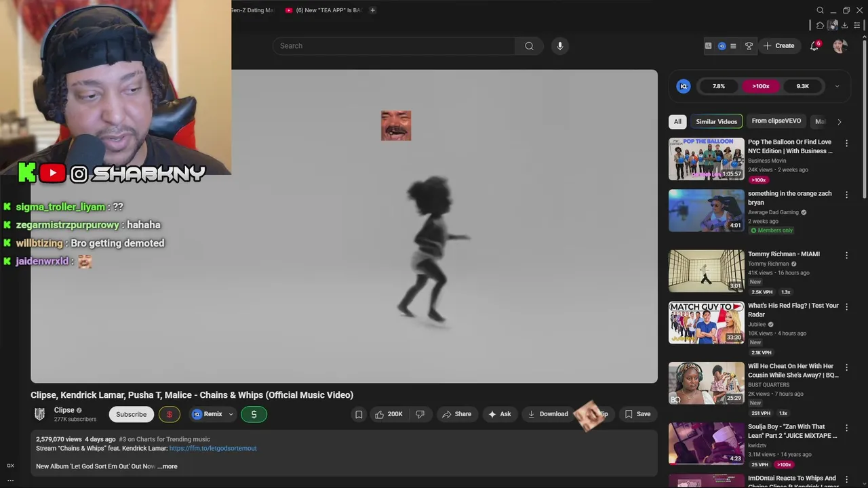868x488 pixels.
Task: Expand description with ...more
Action: (167, 466)
